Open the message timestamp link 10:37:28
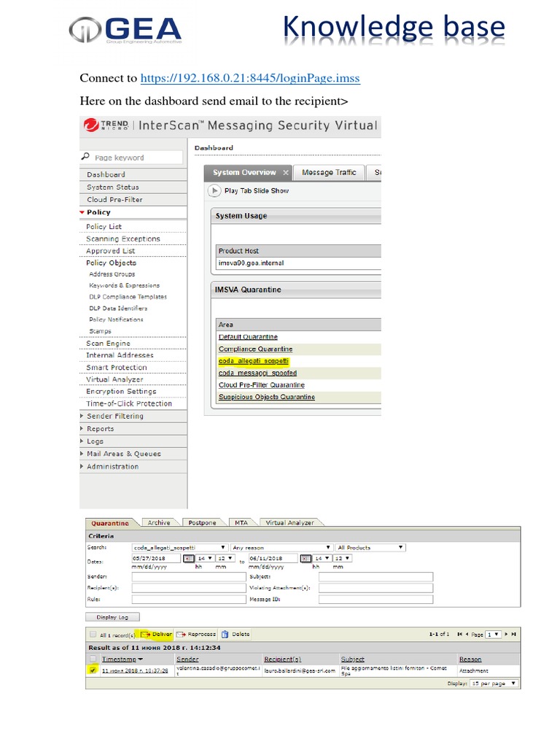The width and height of the screenshot is (560, 747). pyautogui.click(x=135, y=671)
